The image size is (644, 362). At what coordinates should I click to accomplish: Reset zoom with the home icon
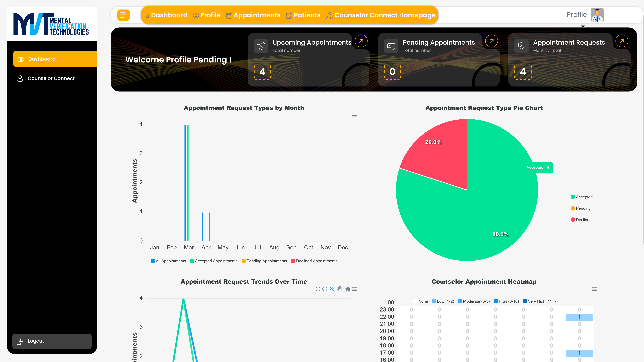pyautogui.click(x=347, y=289)
